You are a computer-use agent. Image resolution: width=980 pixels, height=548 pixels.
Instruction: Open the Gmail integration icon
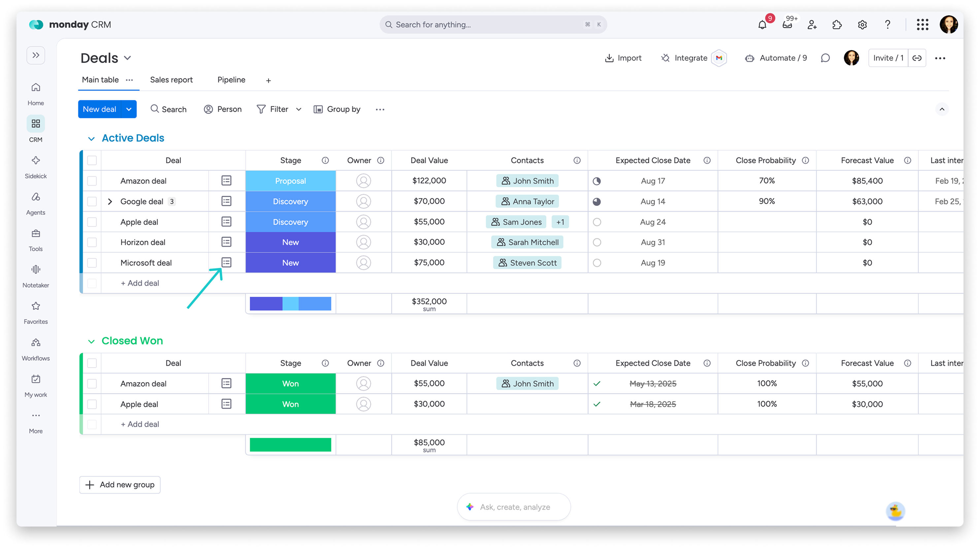(x=719, y=58)
